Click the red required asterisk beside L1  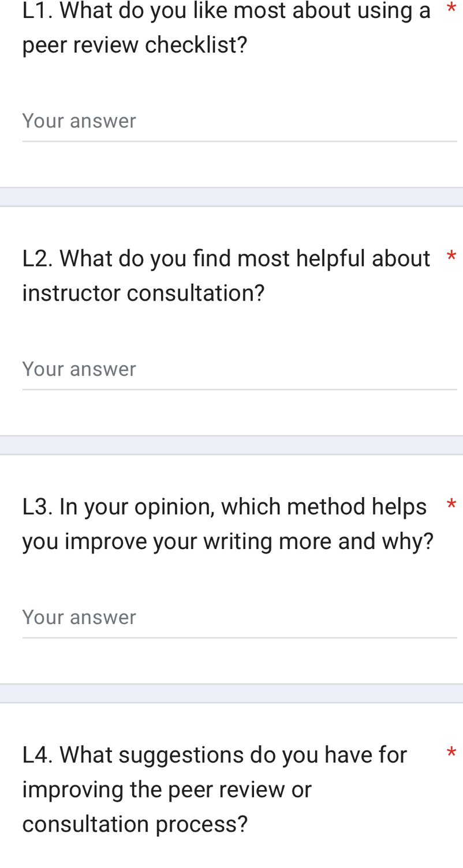[x=451, y=9]
